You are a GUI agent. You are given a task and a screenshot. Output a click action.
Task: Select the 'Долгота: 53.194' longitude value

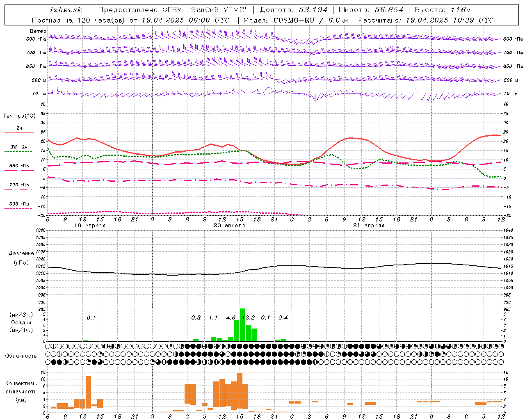click(294, 10)
